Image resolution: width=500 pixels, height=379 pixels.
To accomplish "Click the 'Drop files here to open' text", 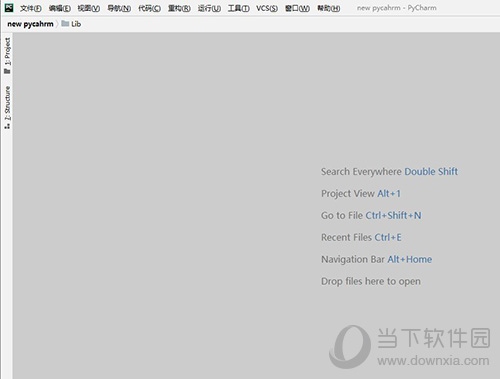I will (371, 281).
